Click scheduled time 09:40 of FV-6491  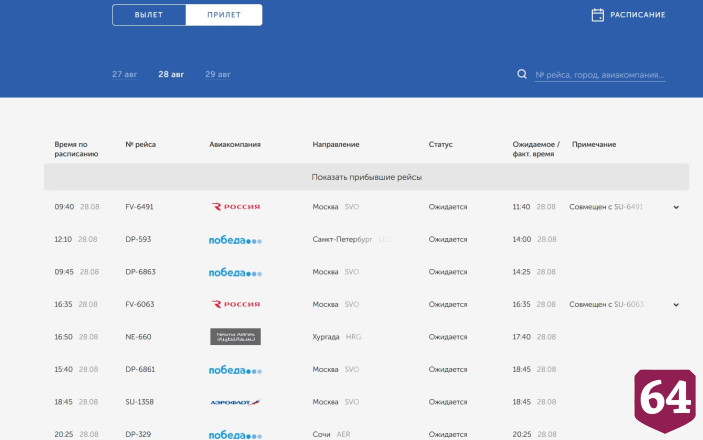(64, 207)
